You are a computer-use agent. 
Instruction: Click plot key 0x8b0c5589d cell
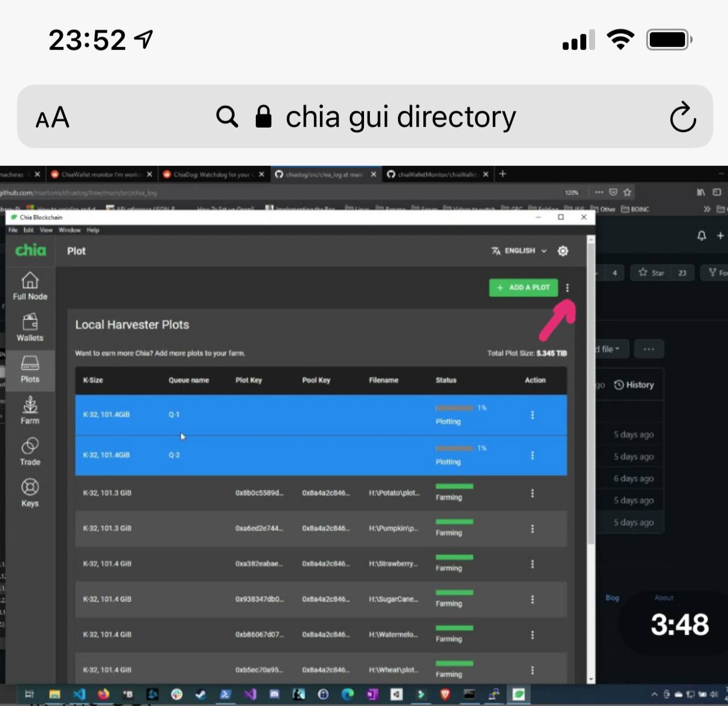point(259,493)
